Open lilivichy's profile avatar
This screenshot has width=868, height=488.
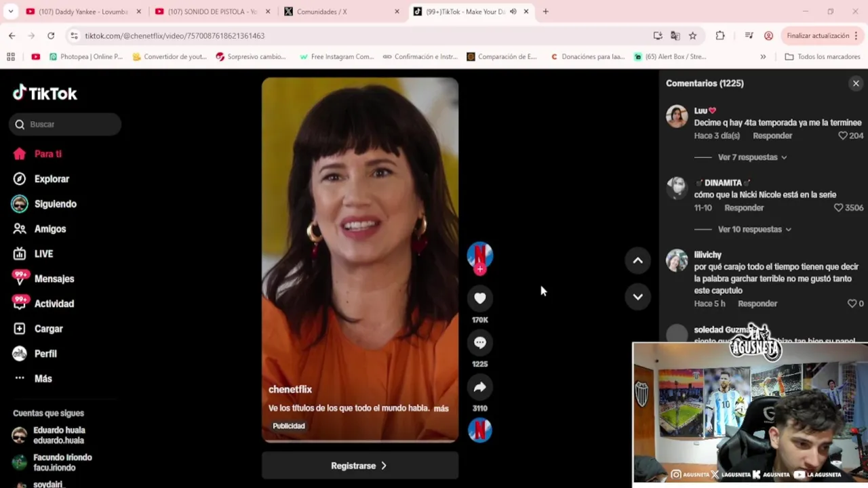pos(677,261)
